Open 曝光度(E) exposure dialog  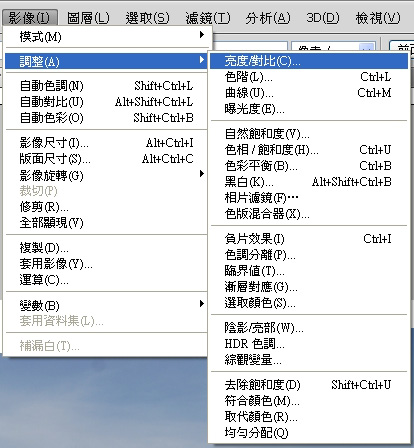coord(309,109)
